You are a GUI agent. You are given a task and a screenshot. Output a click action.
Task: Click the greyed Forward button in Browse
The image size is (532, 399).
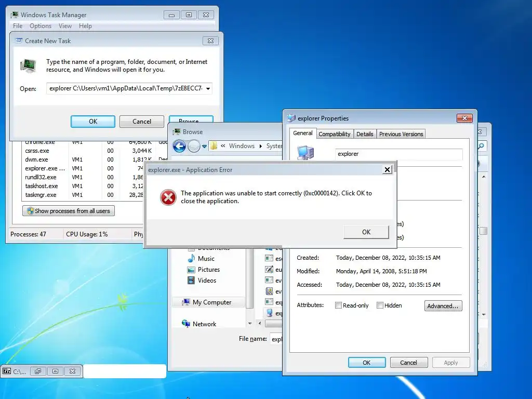[194, 146]
